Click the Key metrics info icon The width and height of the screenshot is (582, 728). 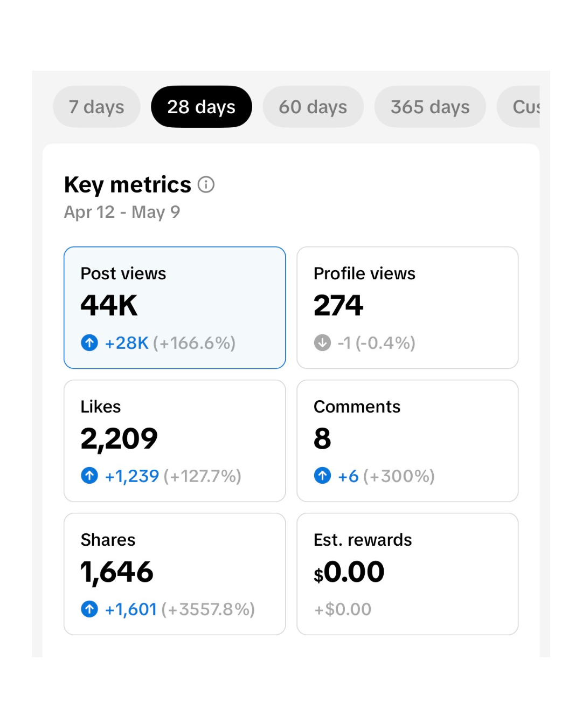[x=206, y=185]
